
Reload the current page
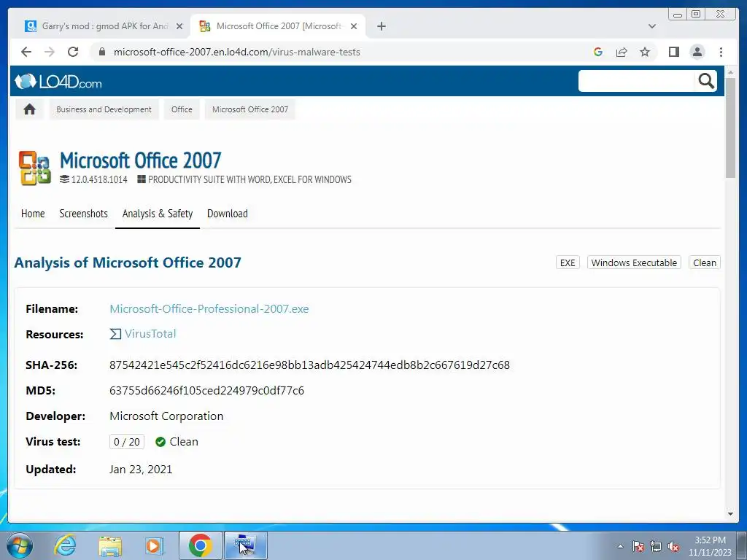tap(73, 52)
